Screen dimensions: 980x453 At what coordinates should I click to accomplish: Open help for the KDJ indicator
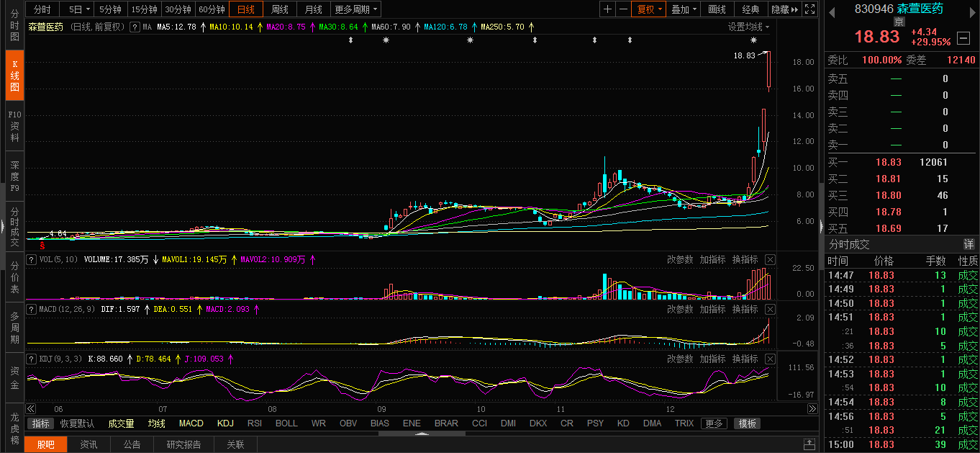coord(32,359)
